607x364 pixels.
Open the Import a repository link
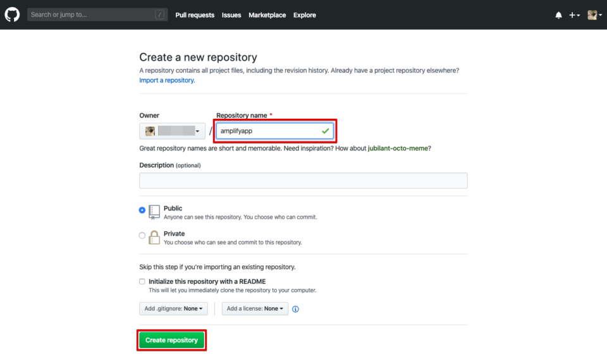[166, 80]
